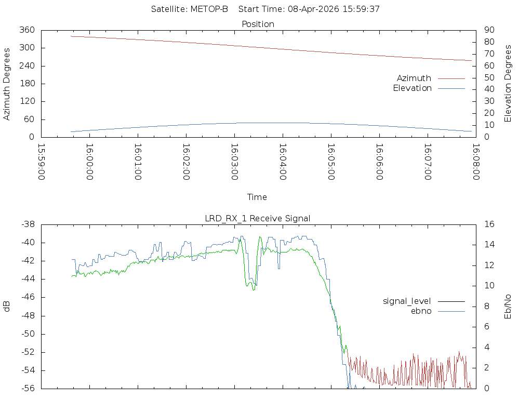
Task: Click the 16:03:00 time axis label
Action: pyautogui.click(x=234, y=162)
